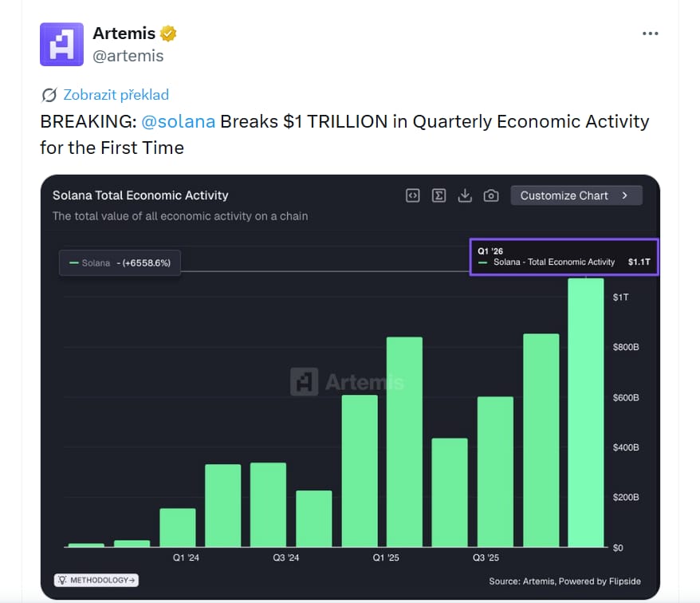Take chart screenshot with camera icon
The image size is (700, 603).
pos(492,195)
